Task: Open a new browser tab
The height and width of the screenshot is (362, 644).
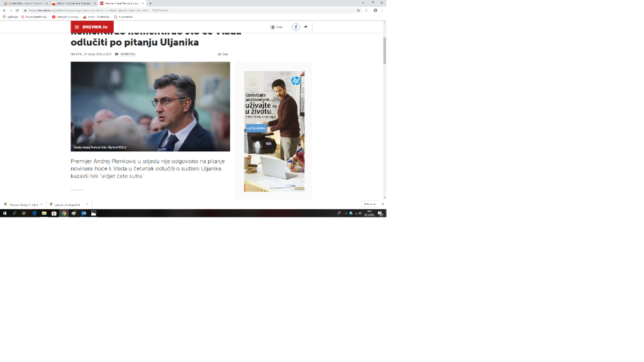Action: (150, 3)
